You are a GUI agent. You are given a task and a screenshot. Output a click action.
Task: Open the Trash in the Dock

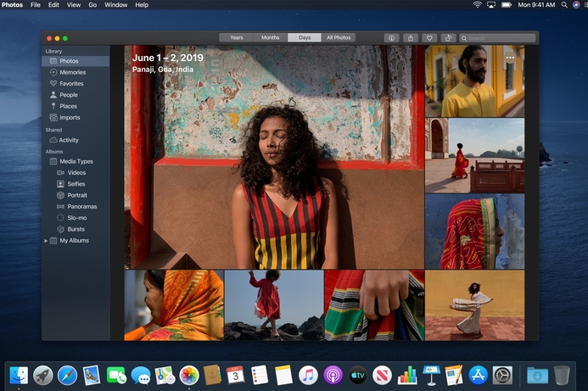562,375
